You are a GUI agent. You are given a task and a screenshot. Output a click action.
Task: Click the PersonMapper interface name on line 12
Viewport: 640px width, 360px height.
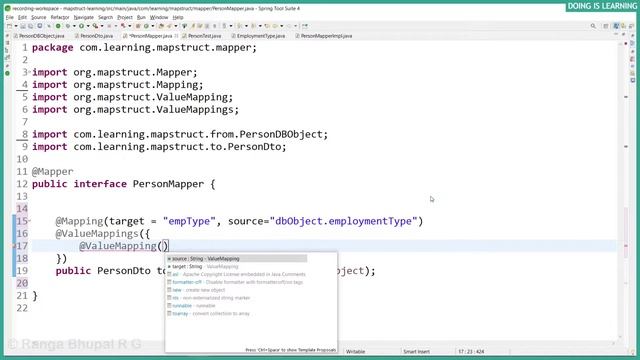[x=168, y=184]
